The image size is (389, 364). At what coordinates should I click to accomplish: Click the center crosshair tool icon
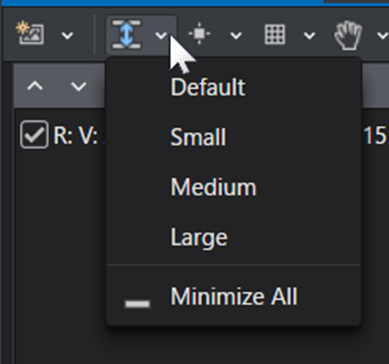point(199,33)
